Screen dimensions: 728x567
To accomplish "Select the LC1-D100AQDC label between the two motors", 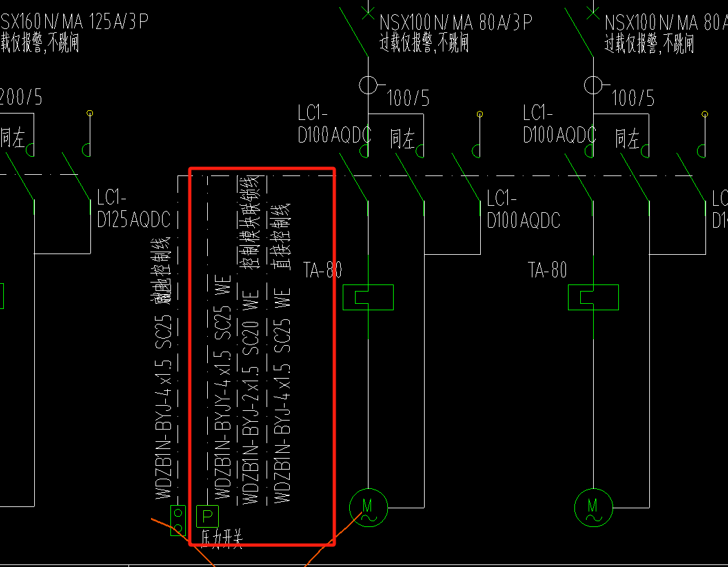I will click(x=523, y=210).
